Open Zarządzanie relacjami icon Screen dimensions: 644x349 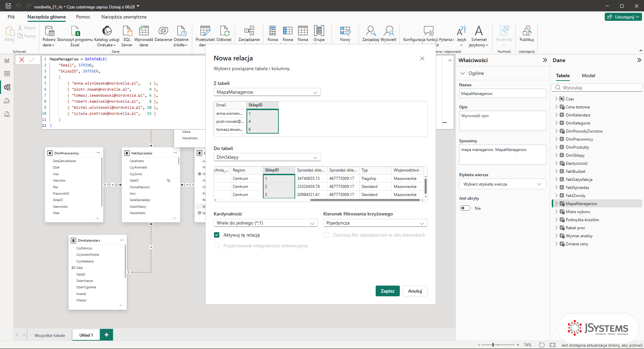tap(249, 31)
